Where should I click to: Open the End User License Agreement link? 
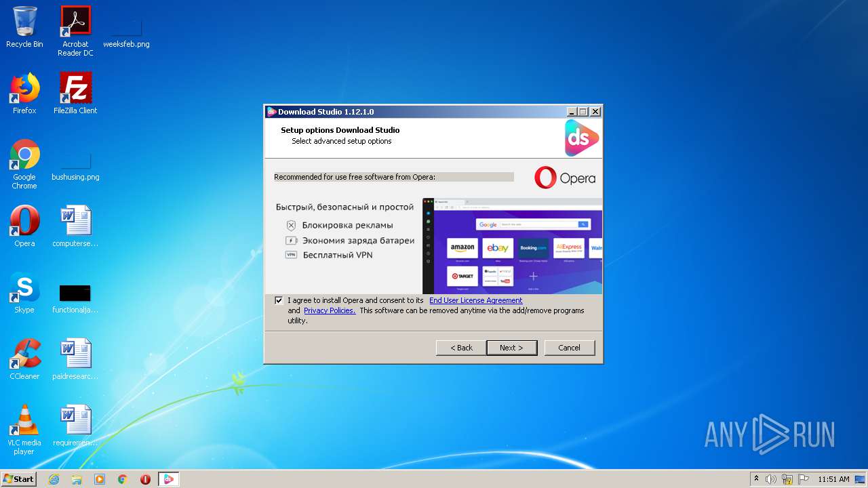click(x=475, y=300)
